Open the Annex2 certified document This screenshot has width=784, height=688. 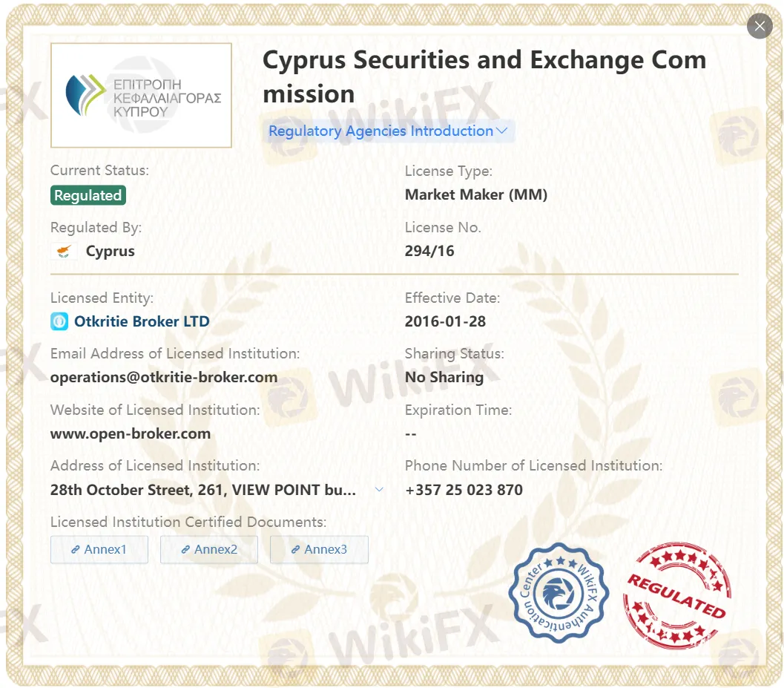pos(209,549)
